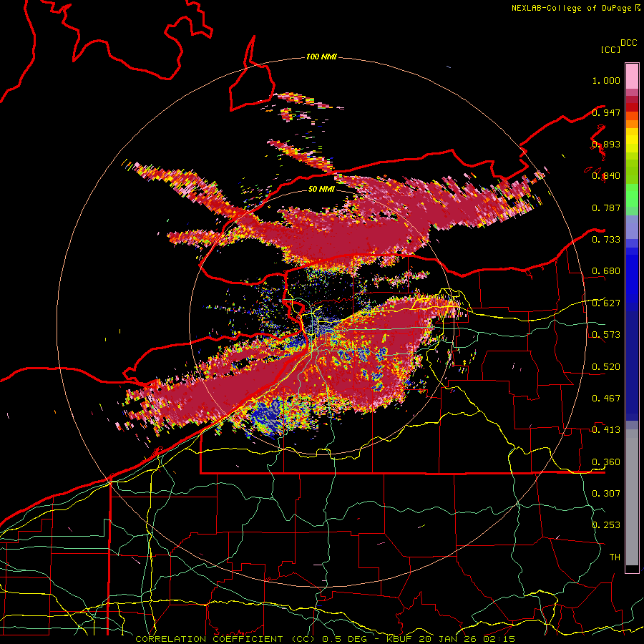This screenshot has height=644, width=644.
Task: Click the 100 NMI range ring label
Action: click(x=321, y=57)
